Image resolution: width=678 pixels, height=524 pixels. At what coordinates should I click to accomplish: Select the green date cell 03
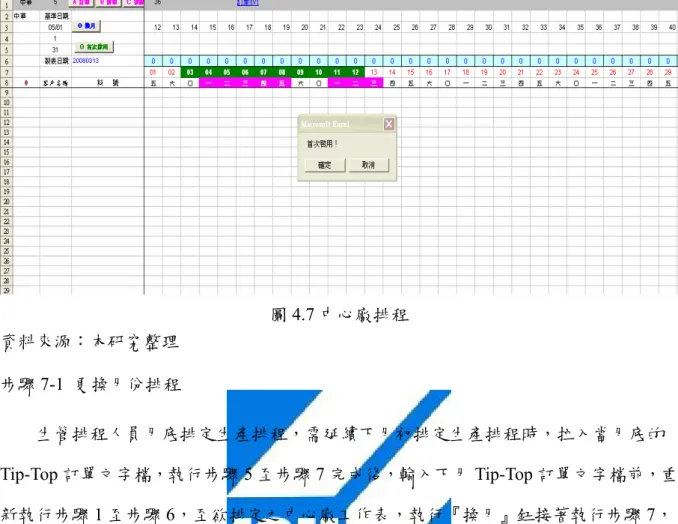point(190,72)
